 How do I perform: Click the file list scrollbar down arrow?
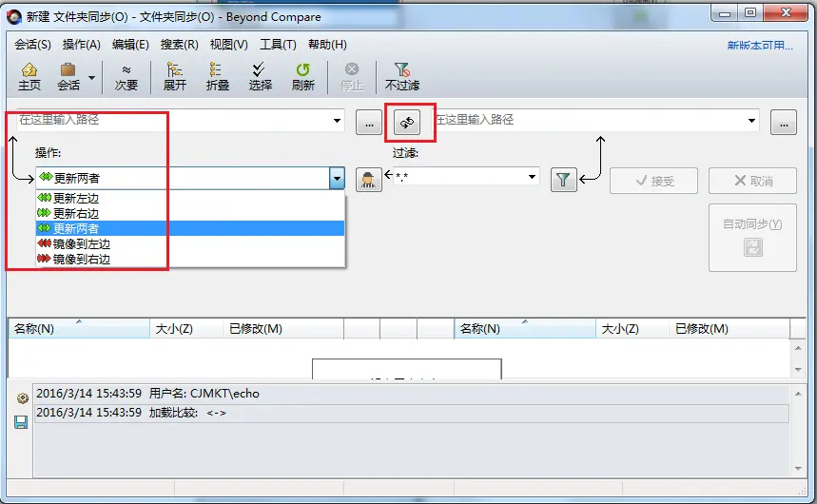click(798, 369)
